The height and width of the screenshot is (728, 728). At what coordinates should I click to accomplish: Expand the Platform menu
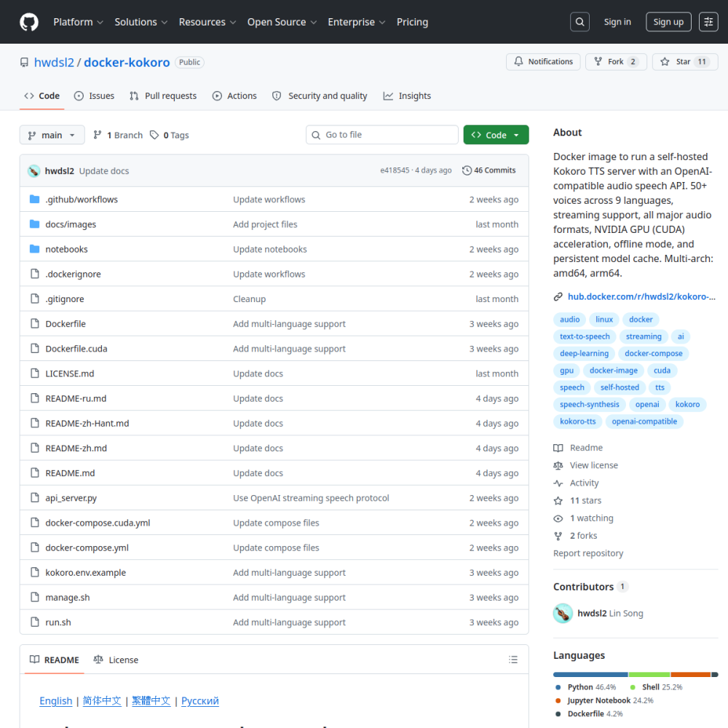(x=78, y=22)
